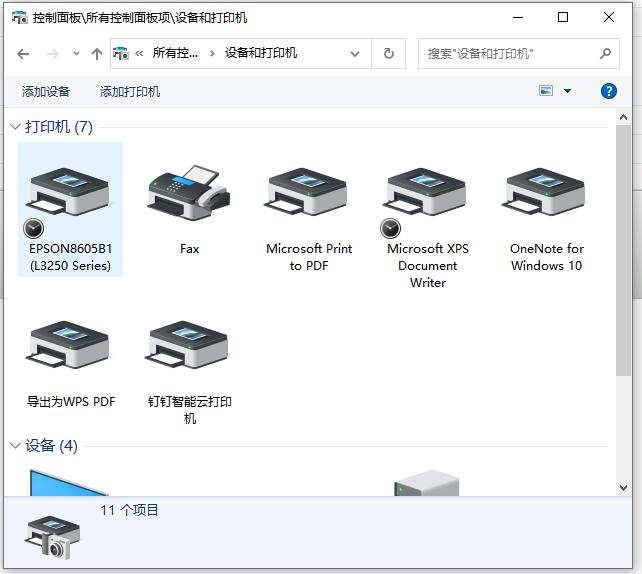Select the 钉钉智能云打印机 printer icon

187,345
